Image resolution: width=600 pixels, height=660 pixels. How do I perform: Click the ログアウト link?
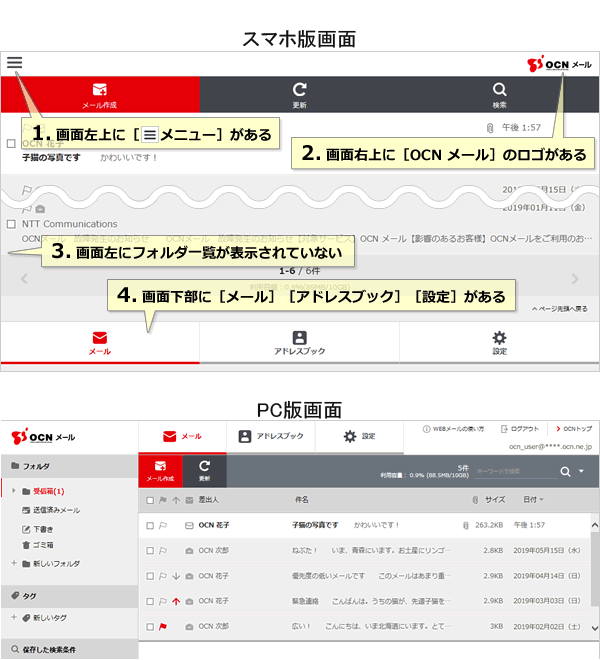click(520, 429)
